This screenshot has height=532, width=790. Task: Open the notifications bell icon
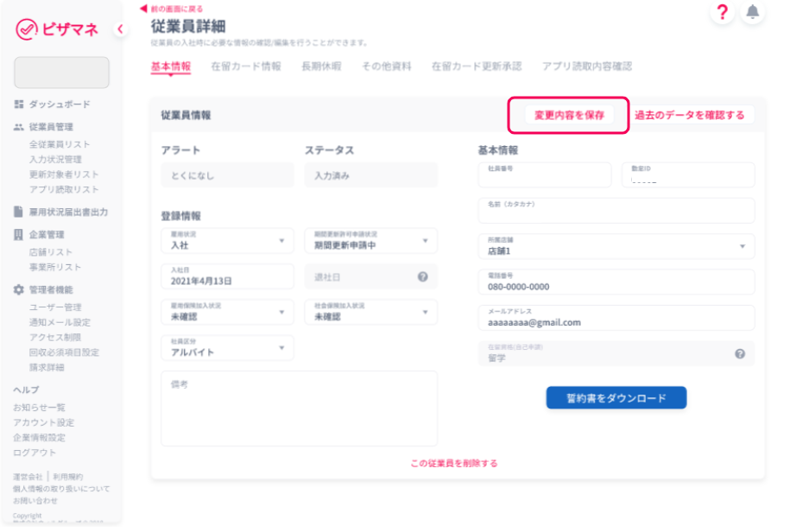[753, 12]
